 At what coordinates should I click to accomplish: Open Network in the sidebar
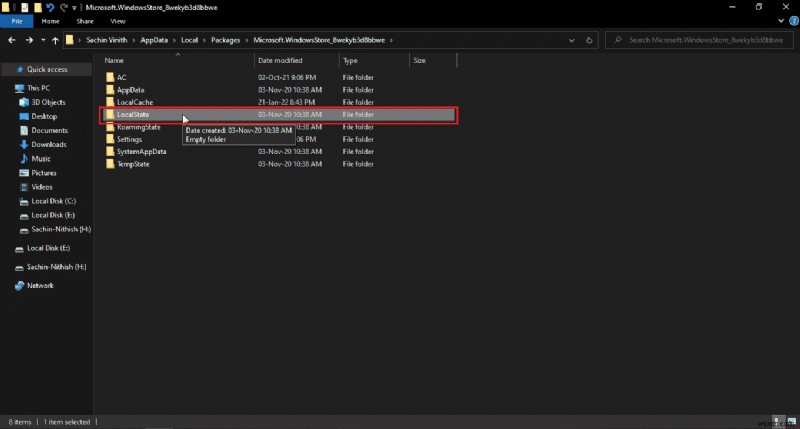40,286
